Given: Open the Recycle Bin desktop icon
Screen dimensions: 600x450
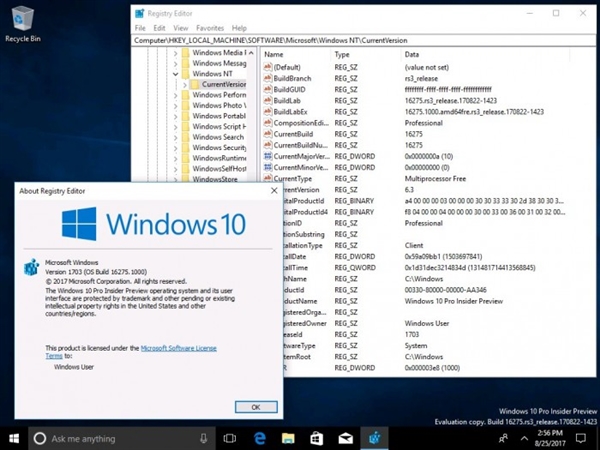Looking at the screenshot, I should pos(21,20).
